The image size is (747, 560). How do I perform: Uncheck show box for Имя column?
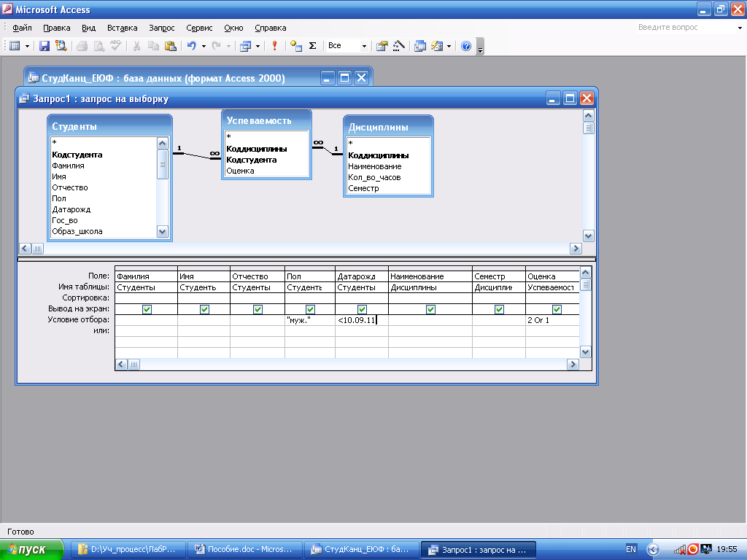(x=204, y=309)
